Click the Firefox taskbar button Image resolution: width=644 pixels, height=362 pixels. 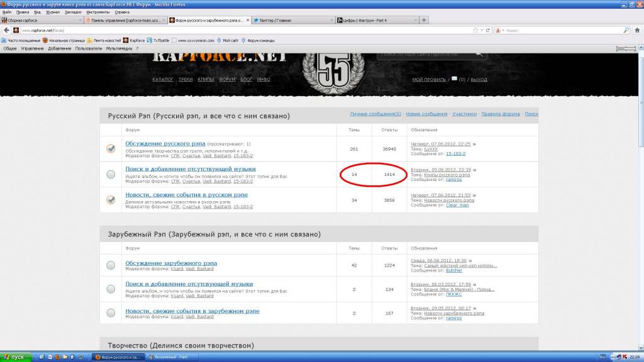coord(118,357)
